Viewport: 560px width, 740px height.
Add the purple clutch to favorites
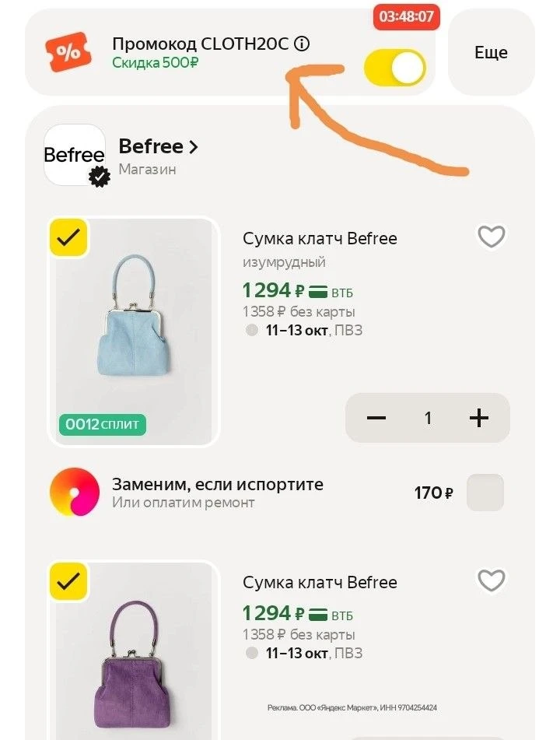click(x=491, y=580)
